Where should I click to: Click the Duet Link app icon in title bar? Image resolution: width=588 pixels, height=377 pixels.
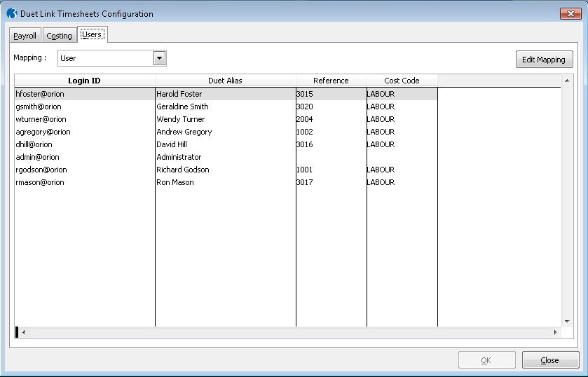click(x=12, y=13)
